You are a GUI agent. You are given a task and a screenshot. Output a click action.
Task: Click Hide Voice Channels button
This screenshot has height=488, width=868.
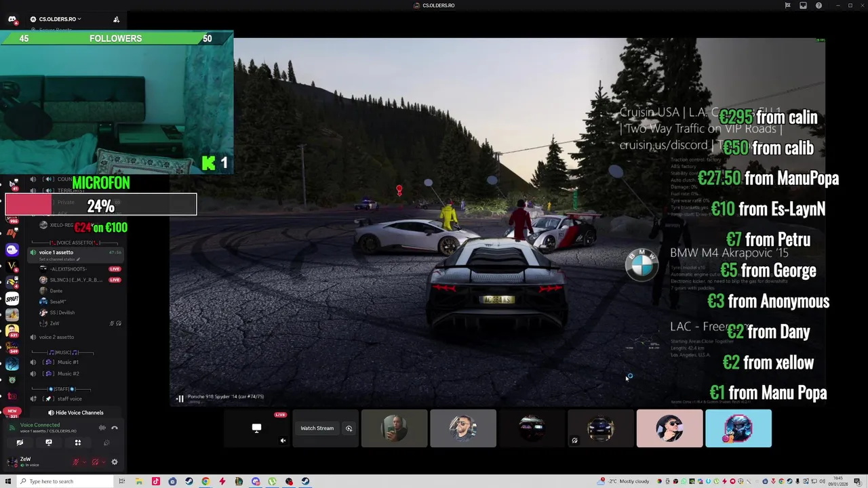click(76, 413)
